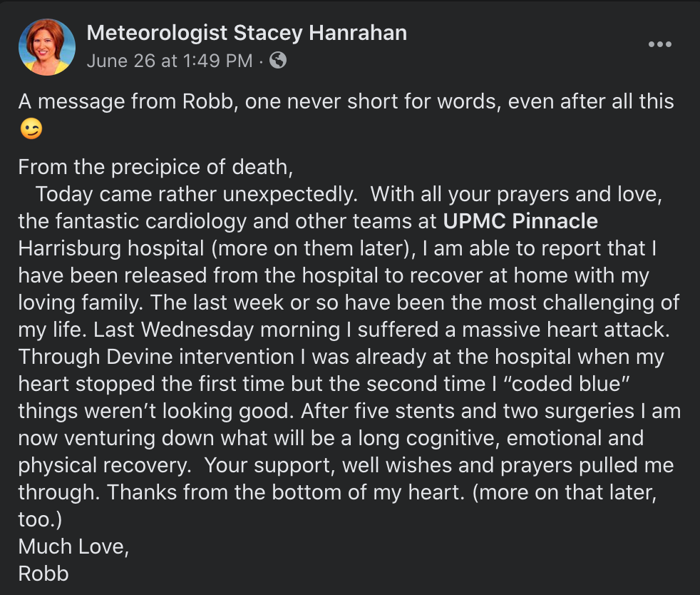This screenshot has width=700, height=595.
Task: Click the "From the precipice of death" line
Action: 155,167
